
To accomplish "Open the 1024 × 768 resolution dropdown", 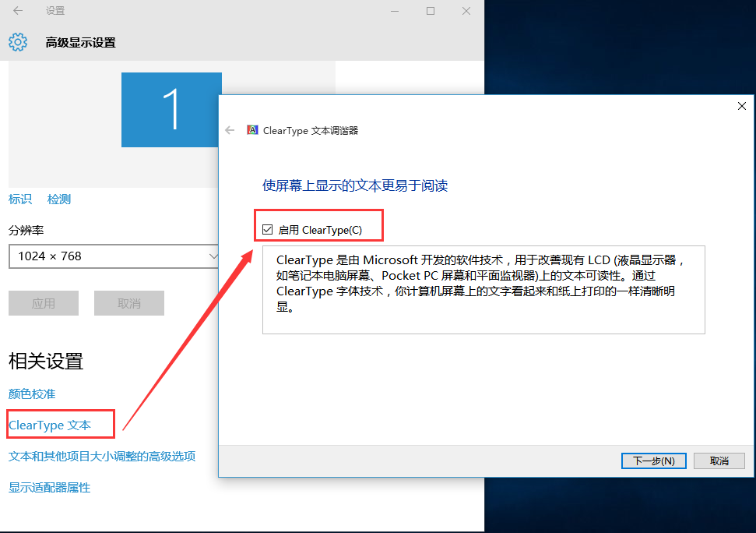I will click(114, 256).
